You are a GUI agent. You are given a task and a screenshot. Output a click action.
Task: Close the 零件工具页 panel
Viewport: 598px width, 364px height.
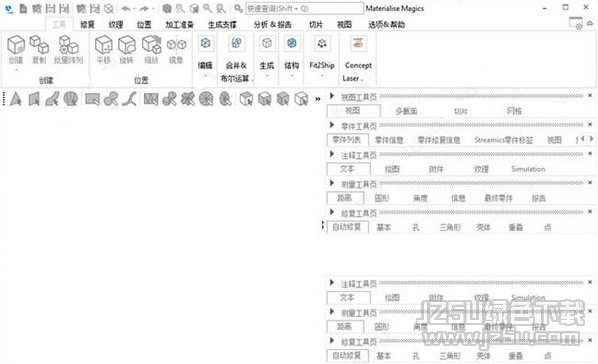coord(590,124)
